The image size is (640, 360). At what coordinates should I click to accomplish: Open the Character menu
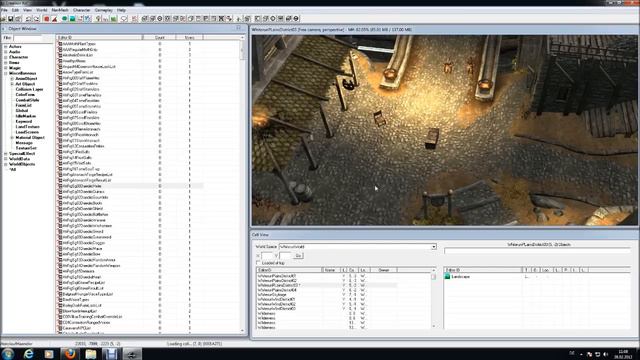82,10
